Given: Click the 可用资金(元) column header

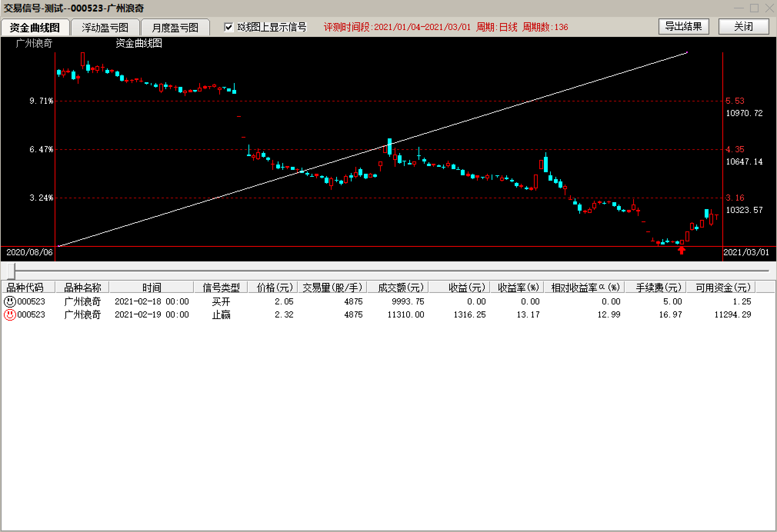Looking at the screenshot, I should tap(723, 288).
